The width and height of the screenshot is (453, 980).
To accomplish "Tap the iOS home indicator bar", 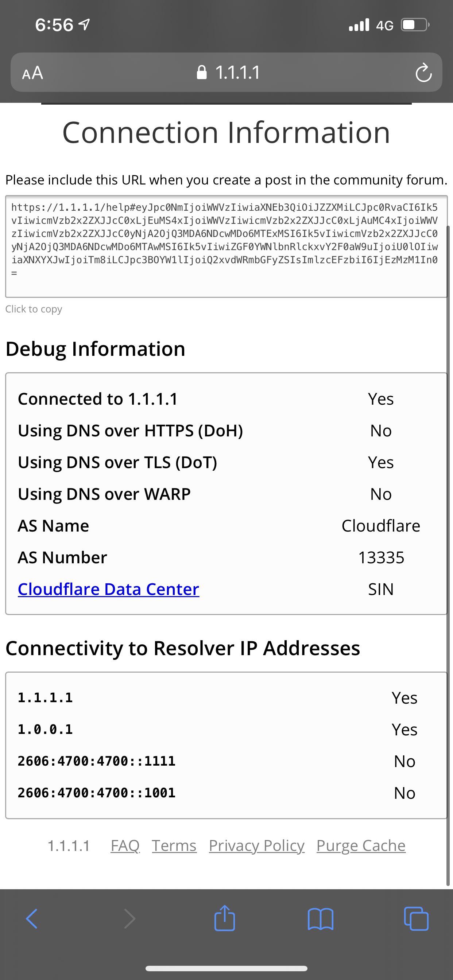I will [226, 968].
